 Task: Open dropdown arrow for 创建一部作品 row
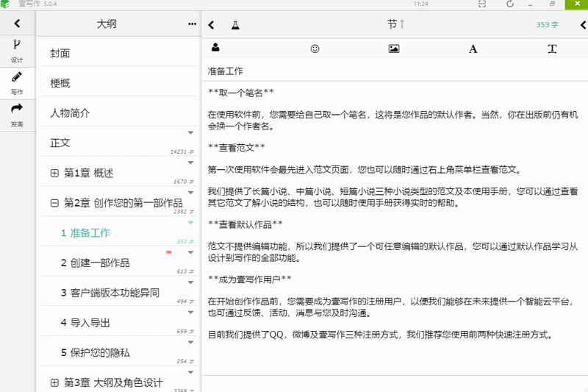tap(190, 252)
